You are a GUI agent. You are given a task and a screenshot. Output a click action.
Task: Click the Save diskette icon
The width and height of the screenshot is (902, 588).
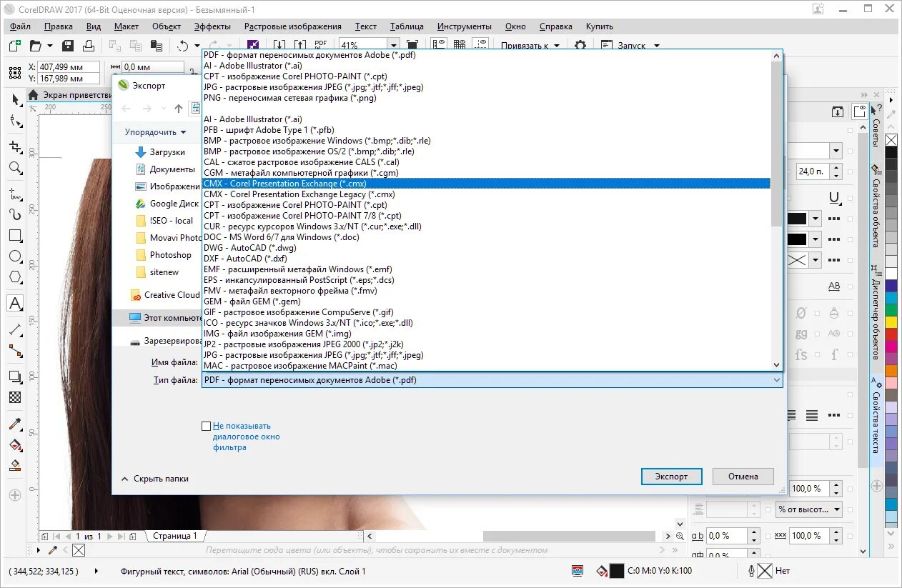coord(68,46)
